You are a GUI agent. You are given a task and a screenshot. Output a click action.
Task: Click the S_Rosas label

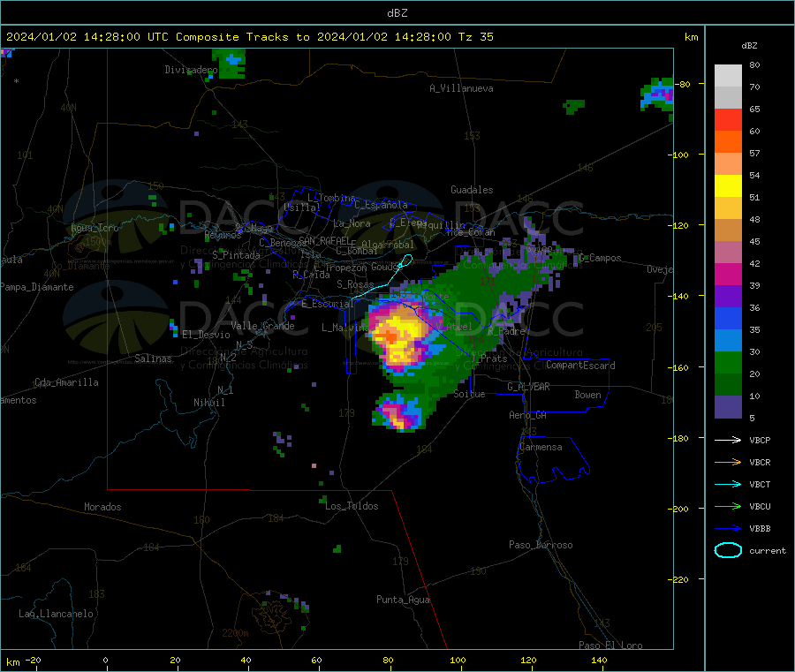(x=355, y=284)
